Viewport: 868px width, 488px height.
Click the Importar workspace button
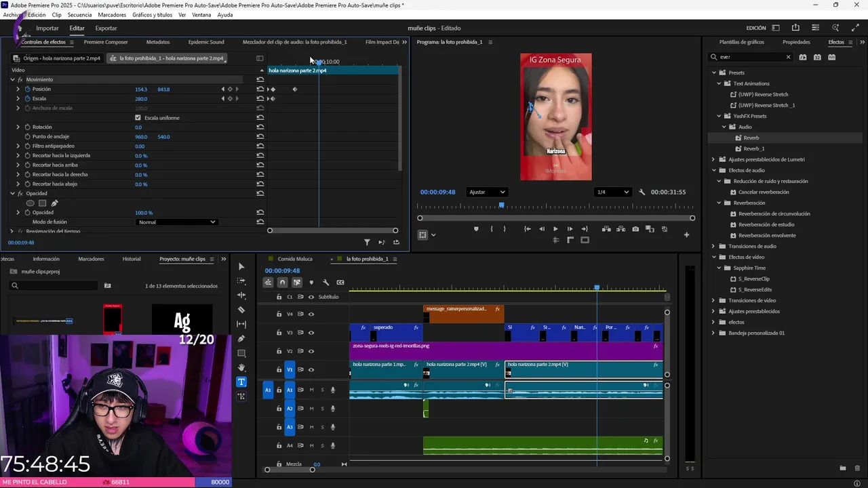tap(47, 28)
